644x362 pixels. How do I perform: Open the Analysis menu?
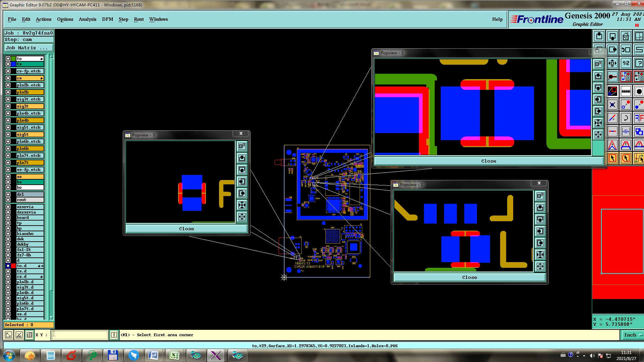tap(87, 19)
